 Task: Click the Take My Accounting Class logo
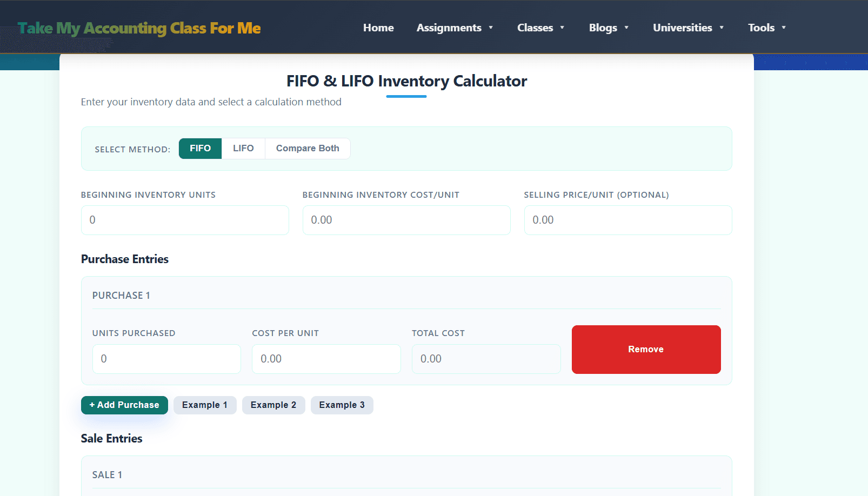pyautogui.click(x=138, y=28)
